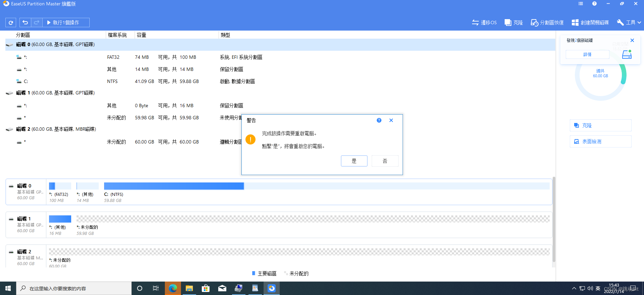Click 詳情 button in new disk notification

click(x=587, y=54)
